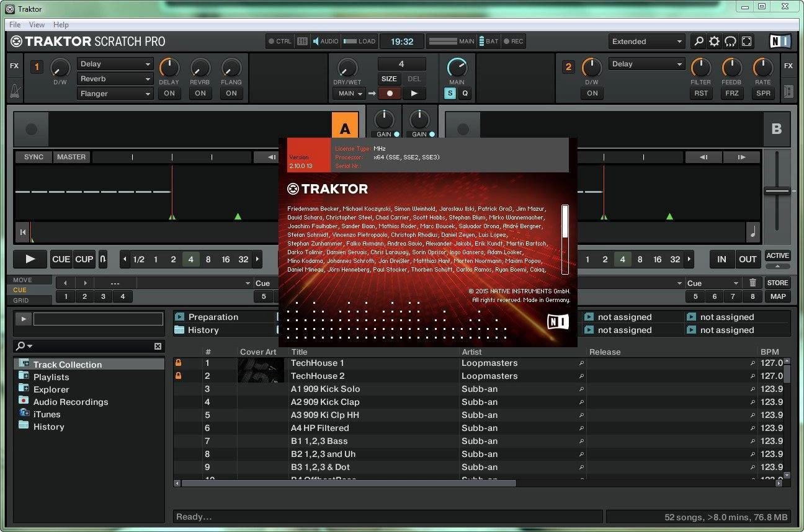
Task: Toggle the Q quantize button
Action: point(465,94)
